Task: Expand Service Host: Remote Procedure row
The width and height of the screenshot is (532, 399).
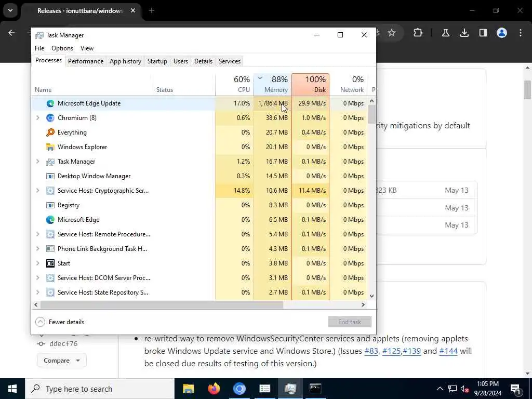Action: (37, 234)
